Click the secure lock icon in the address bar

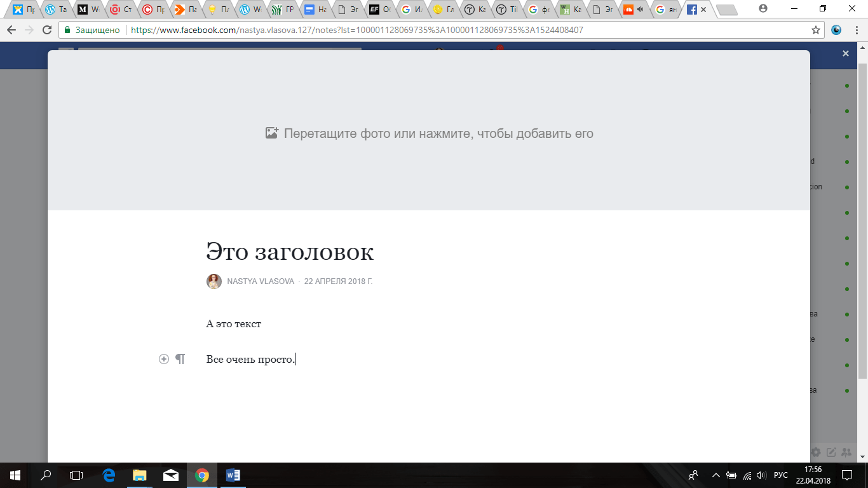[67, 29]
